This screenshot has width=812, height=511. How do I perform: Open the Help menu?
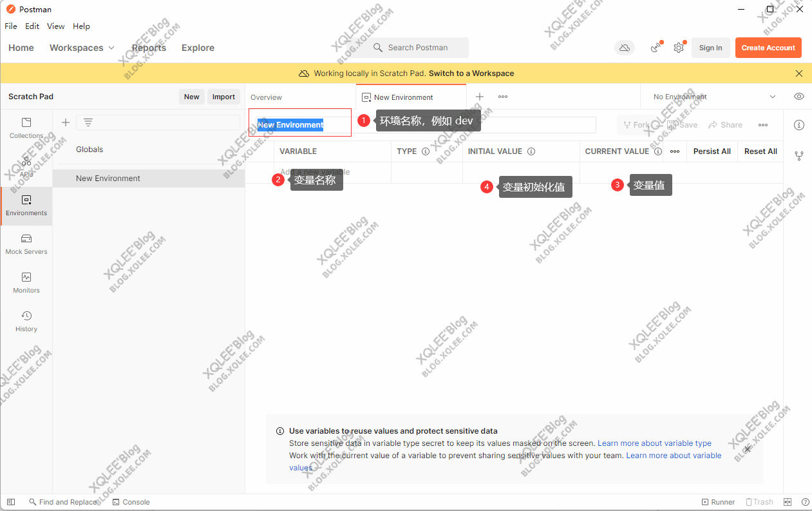[82, 26]
